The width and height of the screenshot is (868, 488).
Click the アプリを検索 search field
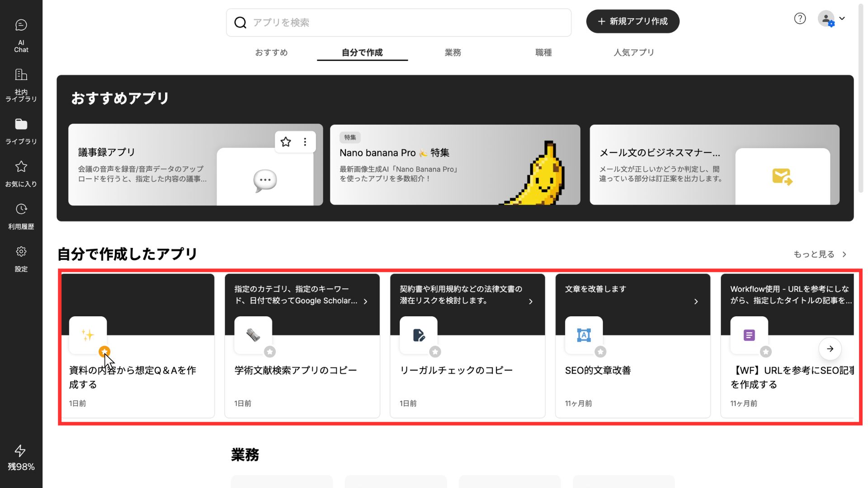click(398, 23)
